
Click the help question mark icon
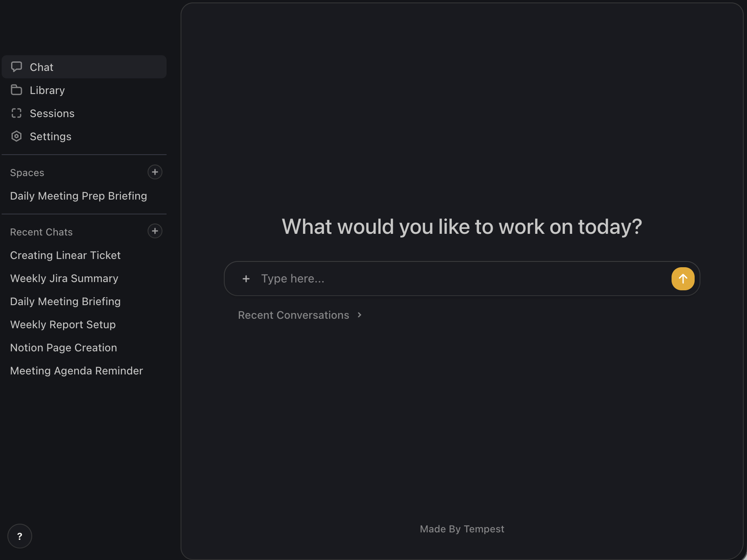[19, 536]
